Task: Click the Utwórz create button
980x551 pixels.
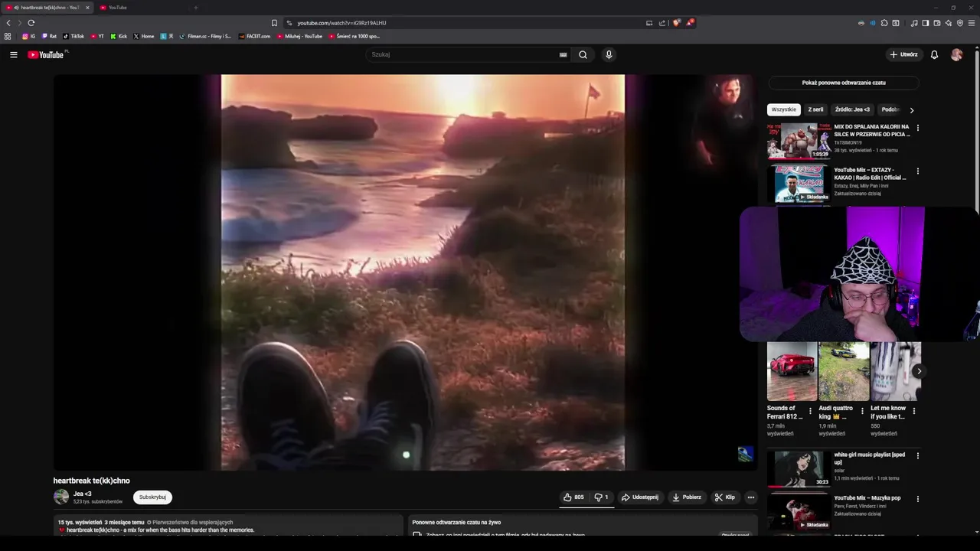Action: pos(903,54)
